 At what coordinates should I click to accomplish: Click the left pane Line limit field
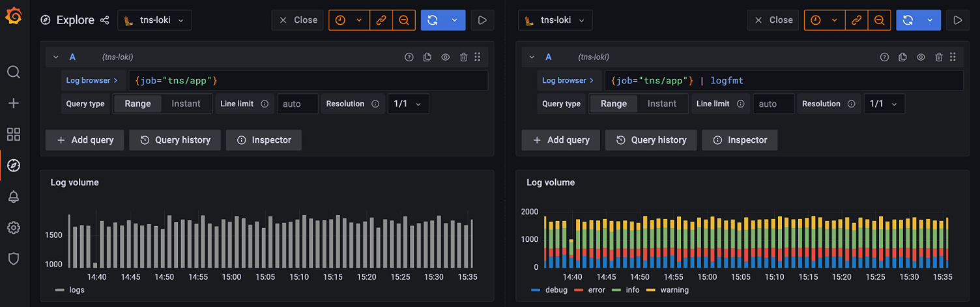297,104
